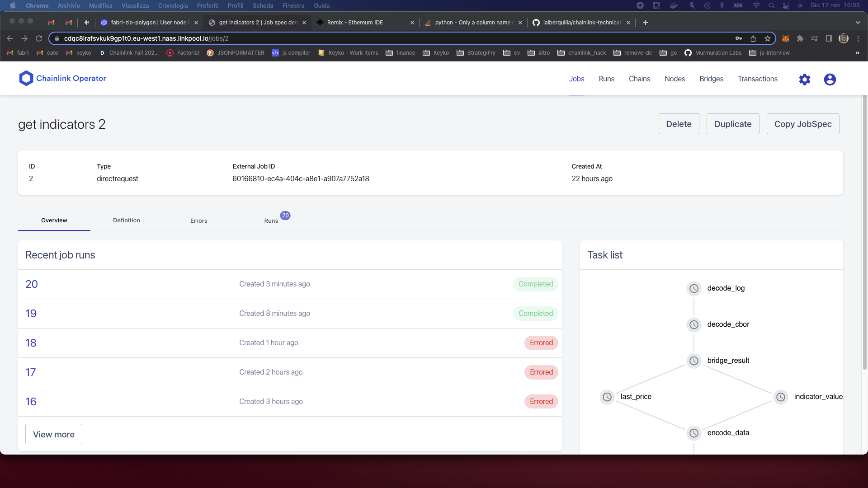Image resolution: width=868 pixels, height=488 pixels.
Task: Click the user profile avatar icon
Action: click(830, 80)
